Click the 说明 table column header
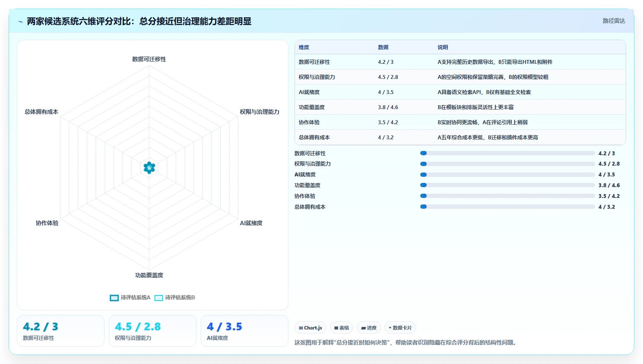 coord(443,47)
